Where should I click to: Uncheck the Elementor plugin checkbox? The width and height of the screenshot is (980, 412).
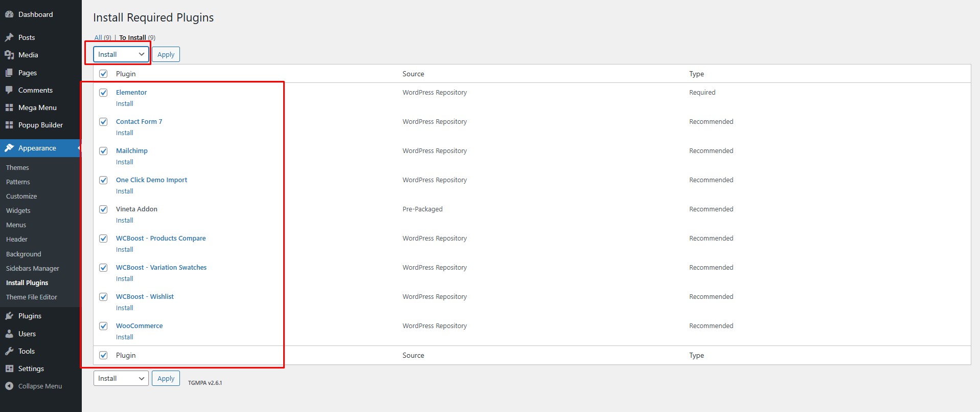point(103,93)
